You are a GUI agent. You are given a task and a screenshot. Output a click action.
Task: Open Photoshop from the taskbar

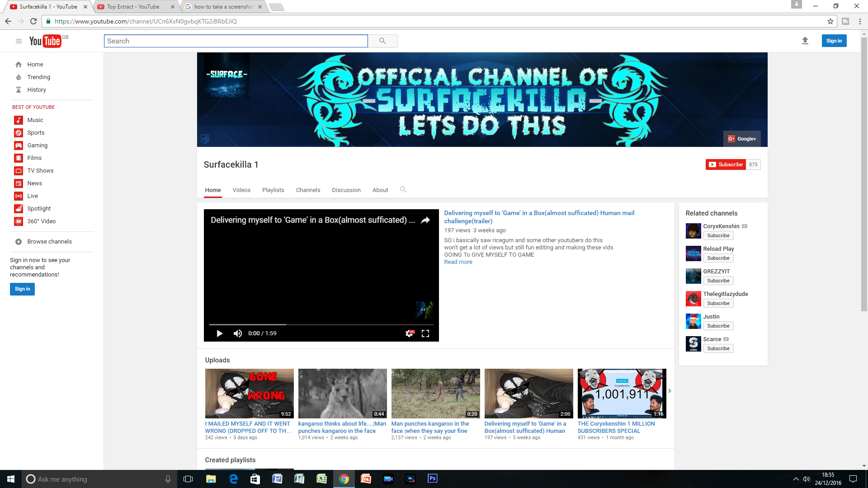(x=433, y=479)
